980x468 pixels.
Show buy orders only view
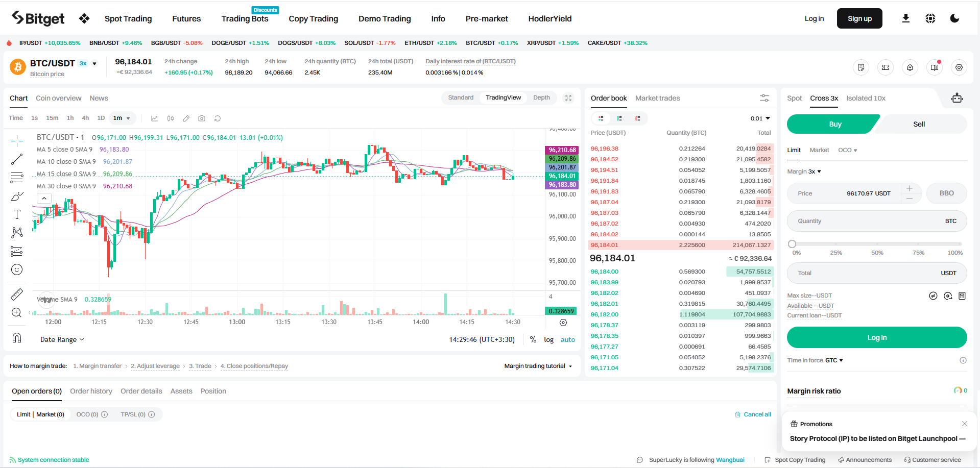tap(619, 118)
